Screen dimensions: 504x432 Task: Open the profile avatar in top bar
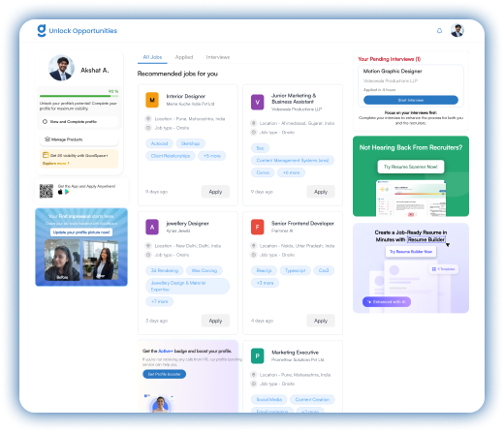[x=457, y=30]
